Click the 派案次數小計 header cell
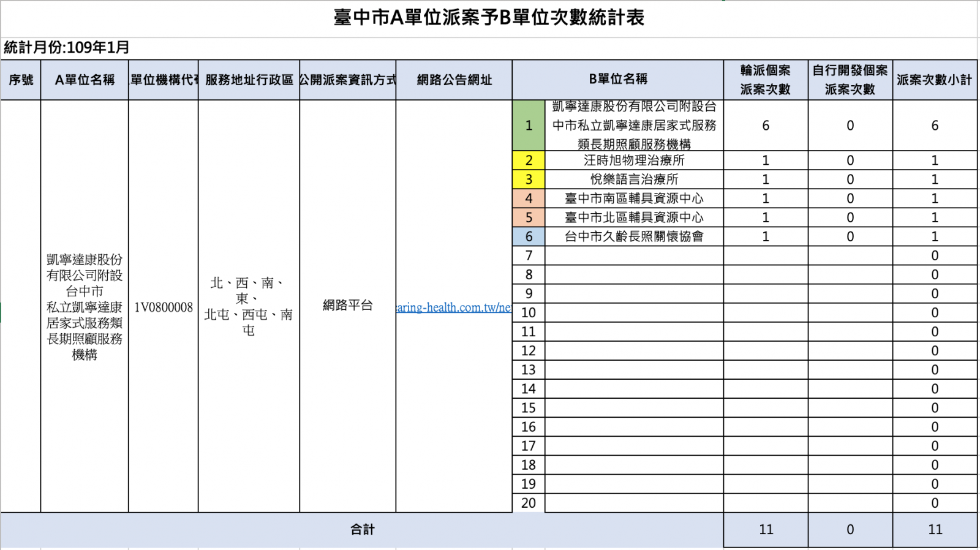 (935, 80)
